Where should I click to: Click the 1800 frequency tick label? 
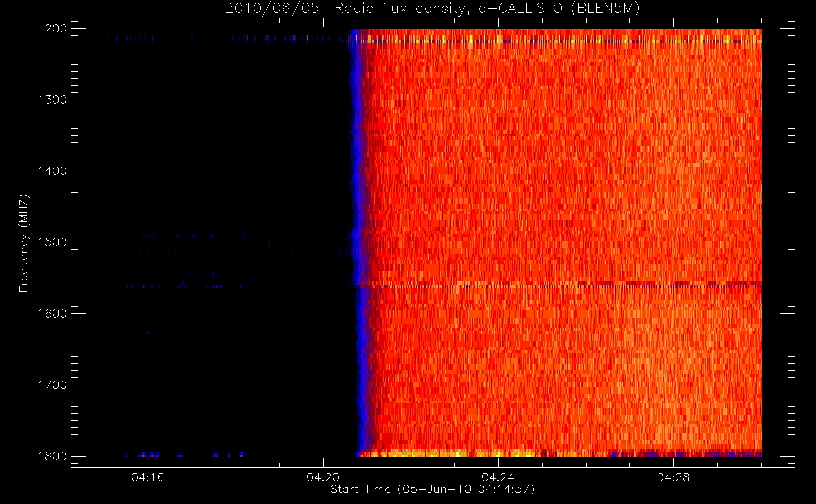52,456
